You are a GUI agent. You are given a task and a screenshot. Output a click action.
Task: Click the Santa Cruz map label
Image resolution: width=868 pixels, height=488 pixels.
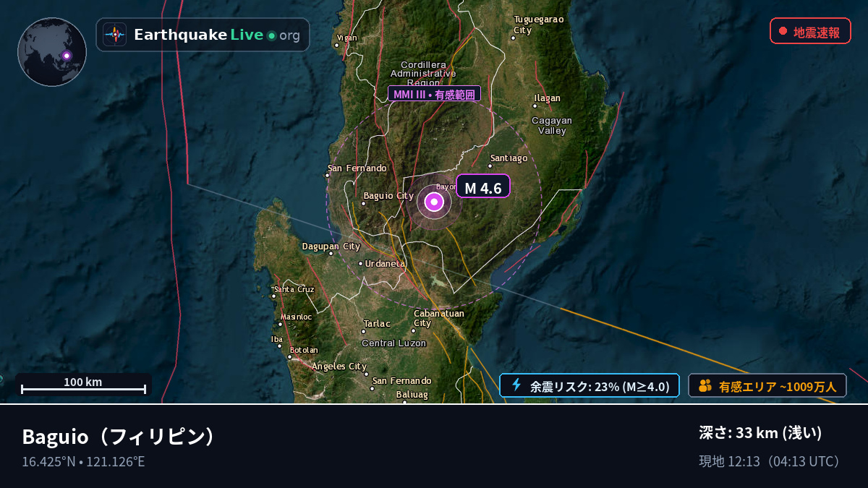tap(294, 289)
